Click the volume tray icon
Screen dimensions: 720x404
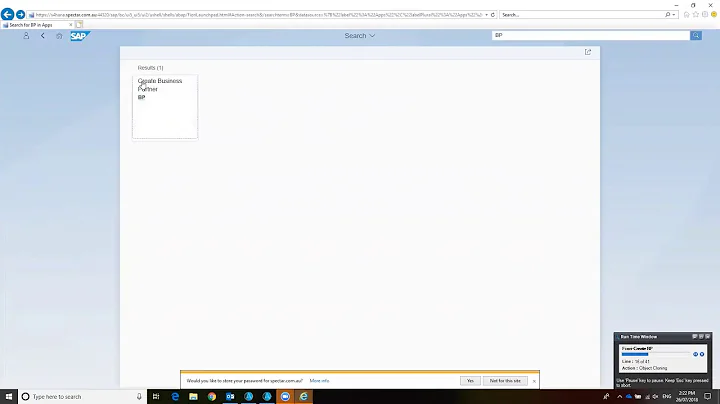655,396
